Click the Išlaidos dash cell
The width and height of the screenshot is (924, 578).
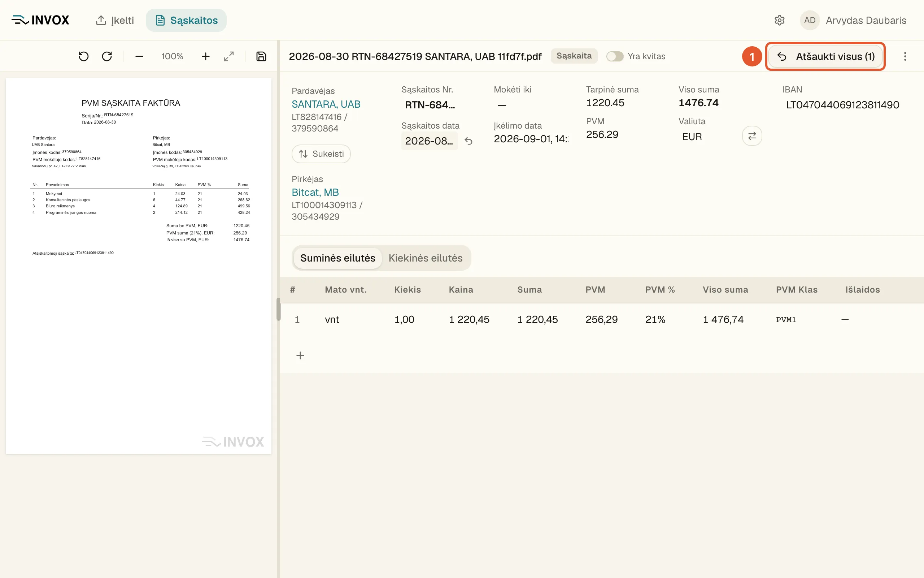[x=845, y=320]
